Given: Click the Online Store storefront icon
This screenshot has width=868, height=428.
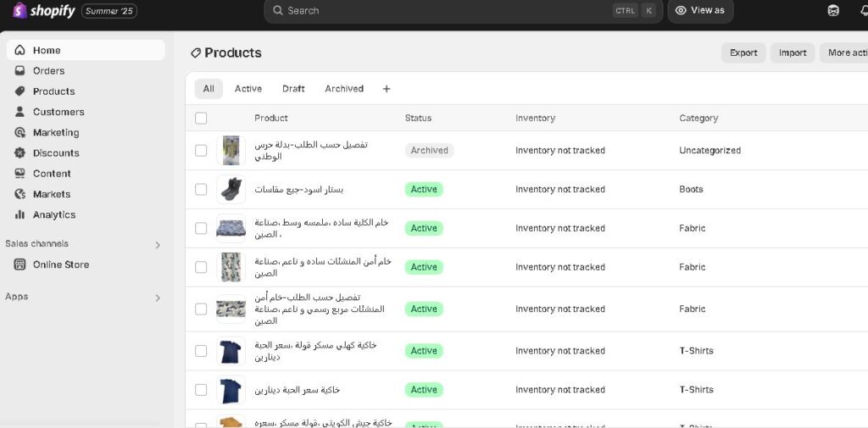Looking at the screenshot, I should click(x=20, y=264).
